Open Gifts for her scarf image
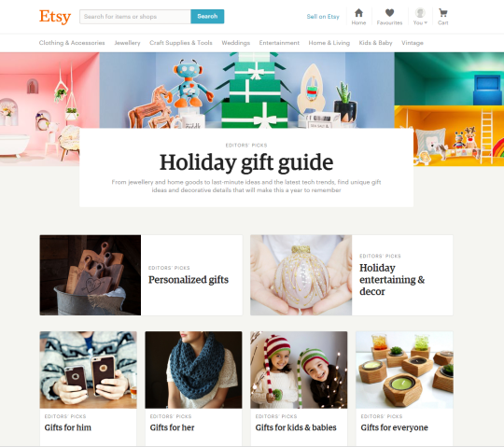504x447 pixels. [193, 370]
